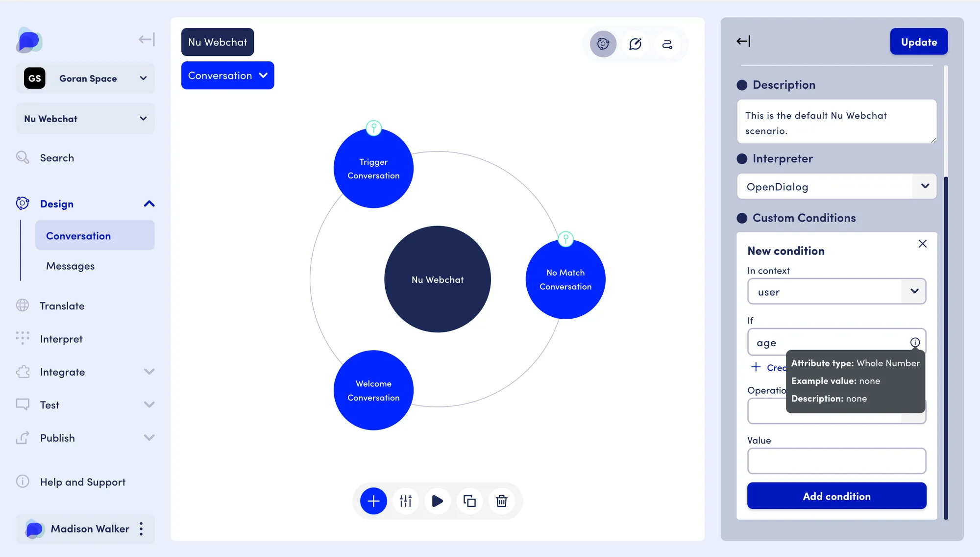
Task: Click the Nu Webchat breadcrumb button
Action: (218, 42)
